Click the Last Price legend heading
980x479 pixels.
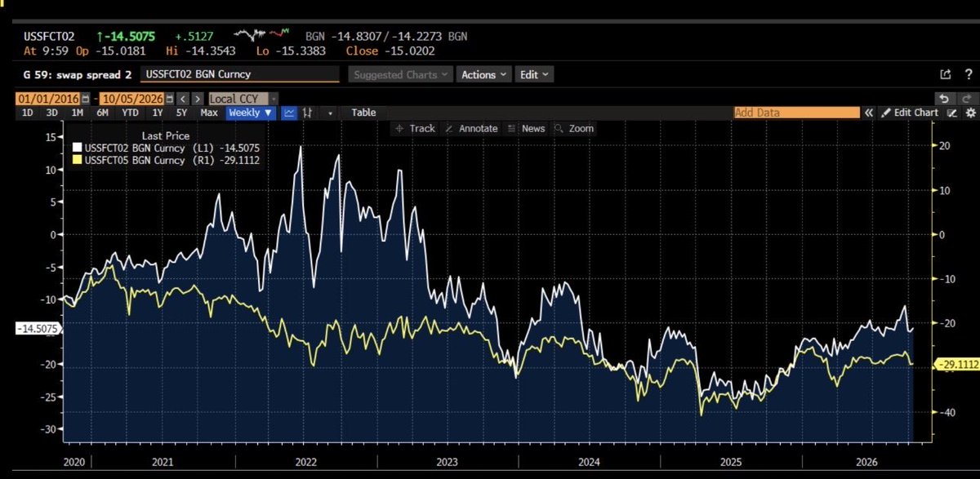166,135
